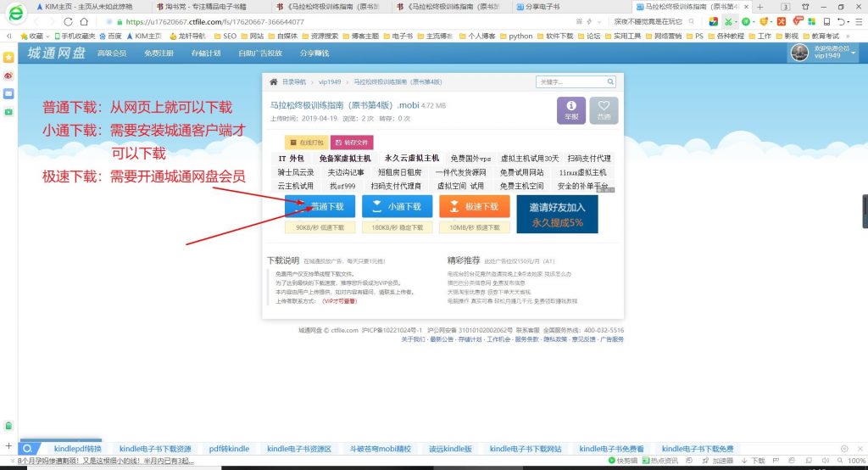The width and height of the screenshot is (868, 470).
Task: Click the orange 极速下载 button
Action: (x=475, y=206)
